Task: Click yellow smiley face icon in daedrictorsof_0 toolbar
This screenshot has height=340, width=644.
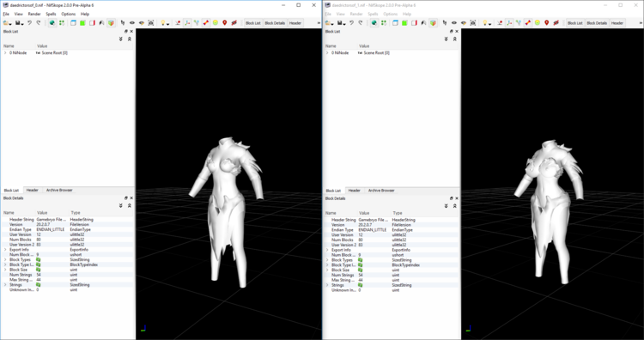Action: [216, 23]
